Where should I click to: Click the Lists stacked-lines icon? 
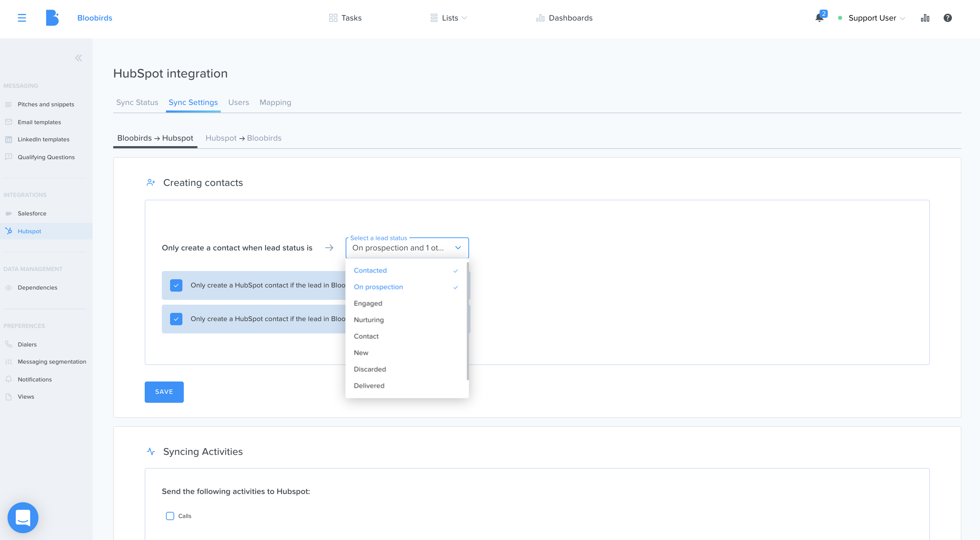[434, 18]
